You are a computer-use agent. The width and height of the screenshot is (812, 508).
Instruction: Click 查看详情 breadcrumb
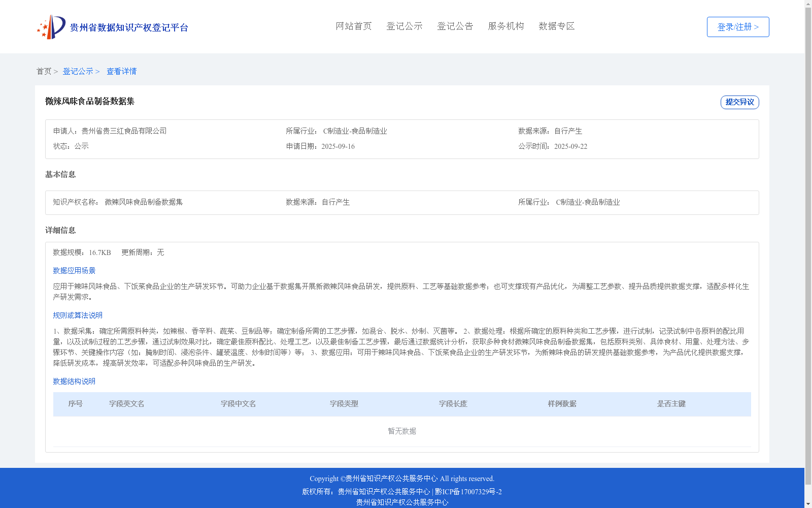click(x=121, y=71)
